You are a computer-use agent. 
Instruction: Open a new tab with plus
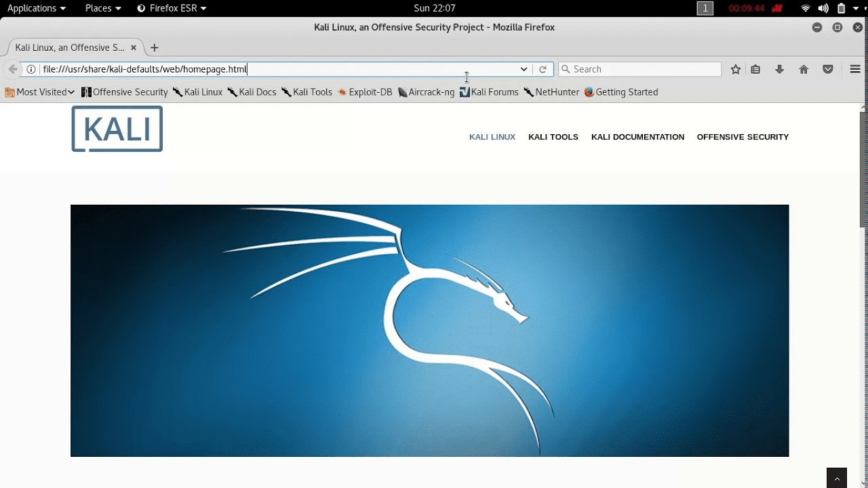pyautogui.click(x=154, y=47)
